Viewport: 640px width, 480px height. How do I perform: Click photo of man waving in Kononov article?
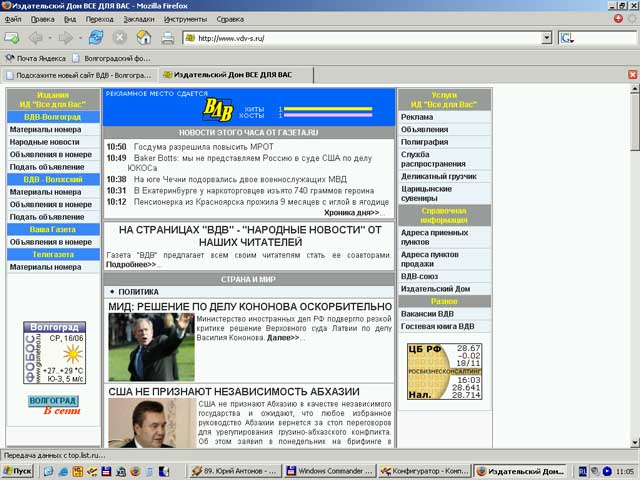tap(151, 347)
